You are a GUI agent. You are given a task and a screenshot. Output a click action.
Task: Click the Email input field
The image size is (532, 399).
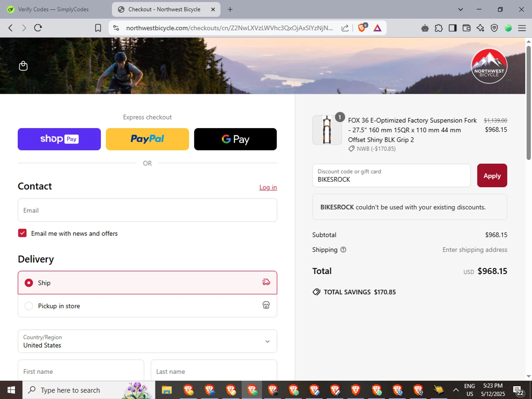pyautogui.click(x=147, y=210)
